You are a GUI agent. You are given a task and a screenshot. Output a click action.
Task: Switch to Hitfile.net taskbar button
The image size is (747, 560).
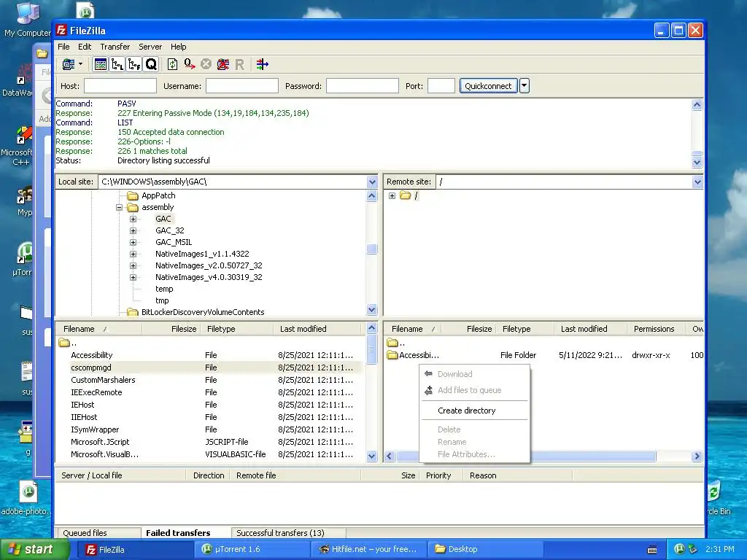pos(368,550)
